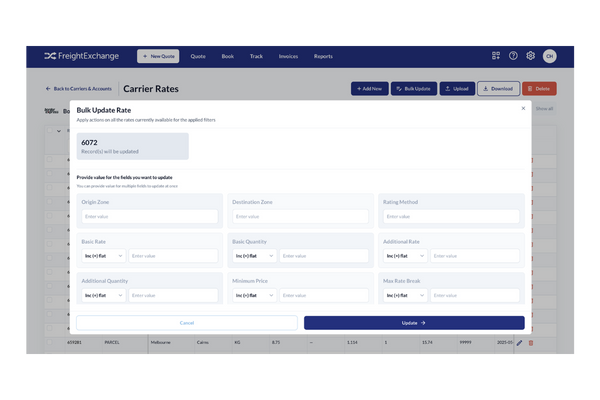
Task: Click the Add New button
Action: click(x=369, y=88)
